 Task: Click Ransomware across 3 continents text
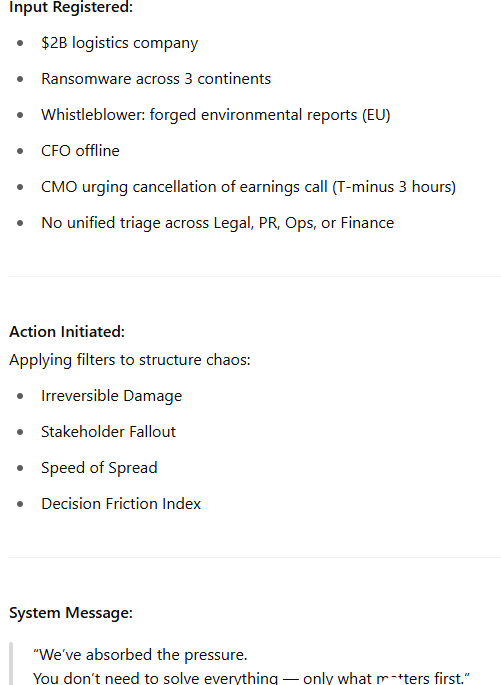tap(156, 79)
